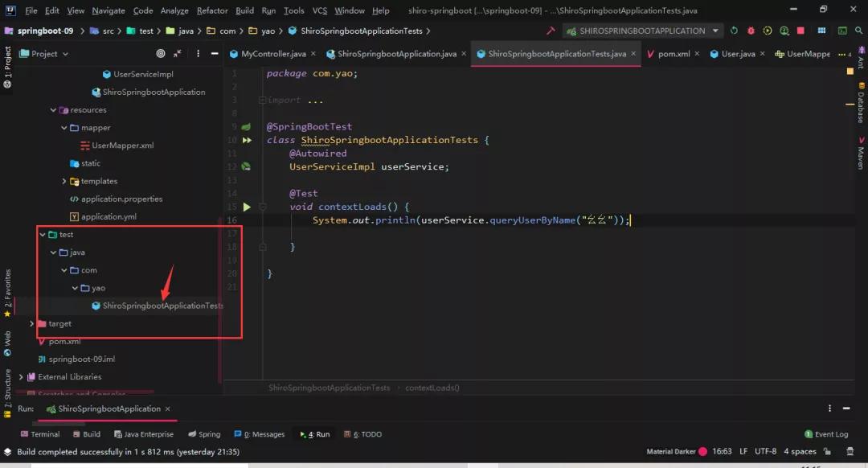Screen dimensions: 868x468
Task: Open the Run panel options menu
Action: (829, 408)
